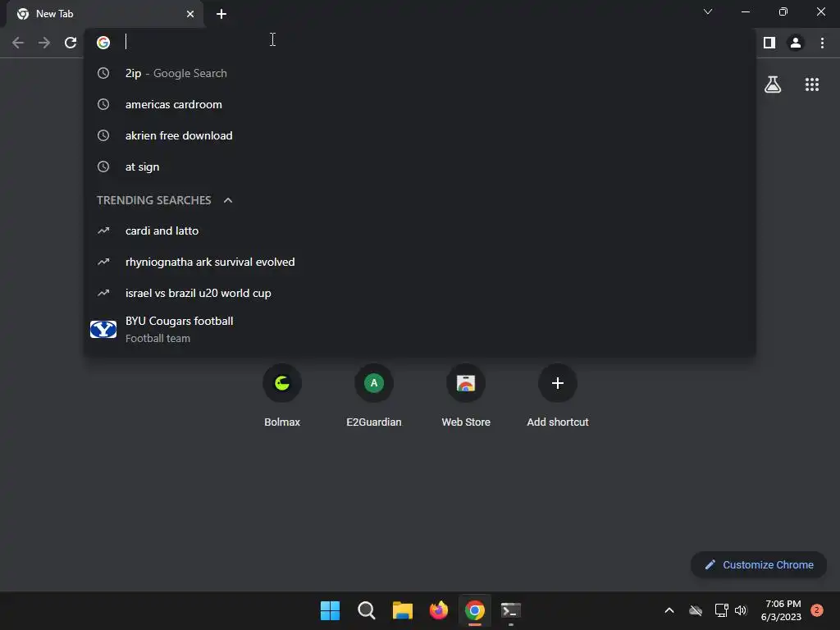Click the OneDrive cloud tray icon

pyautogui.click(x=696, y=610)
